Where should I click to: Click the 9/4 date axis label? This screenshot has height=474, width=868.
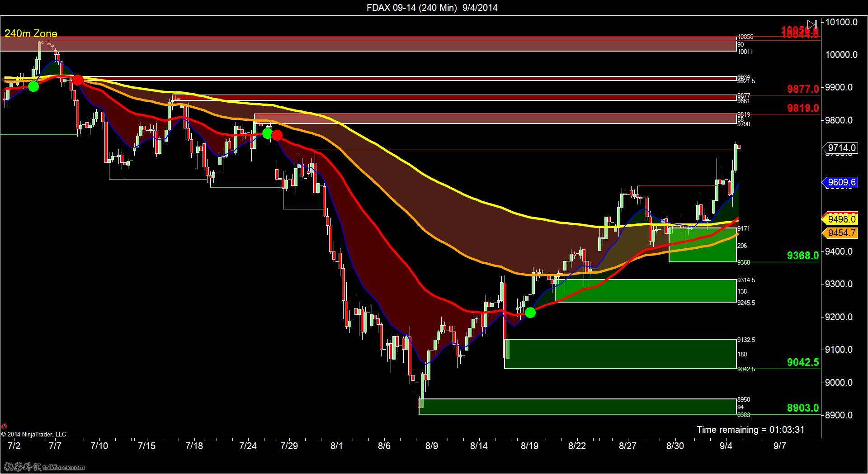point(726,446)
